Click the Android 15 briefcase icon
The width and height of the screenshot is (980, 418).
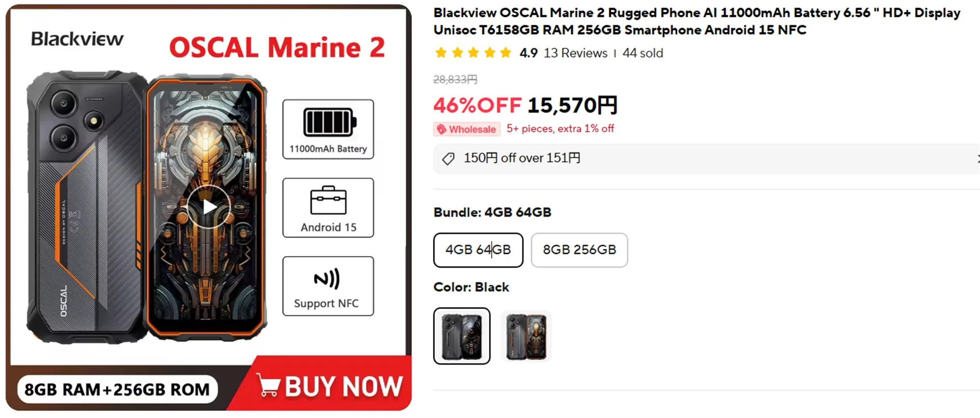(328, 200)
